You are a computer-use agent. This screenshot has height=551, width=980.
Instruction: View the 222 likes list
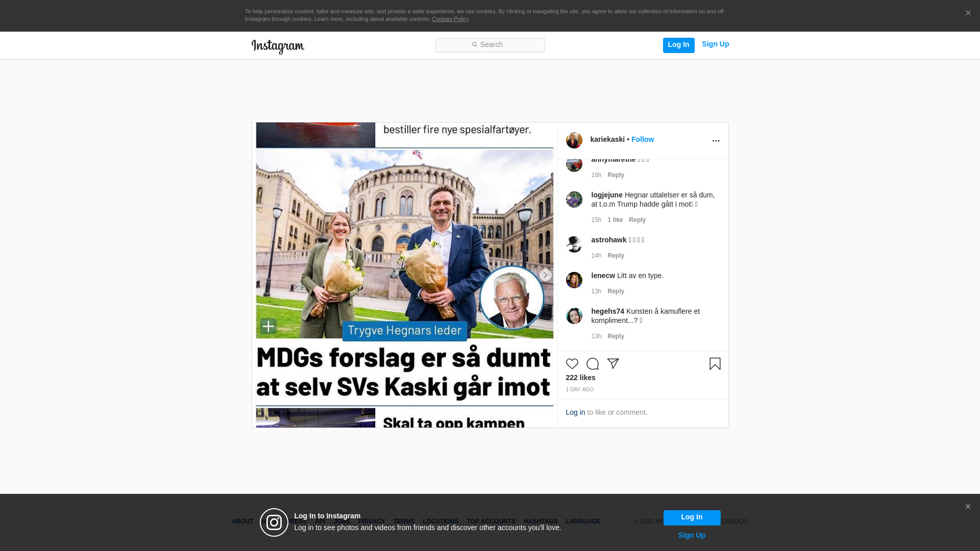pyautogui.click(x=580, y=378)
